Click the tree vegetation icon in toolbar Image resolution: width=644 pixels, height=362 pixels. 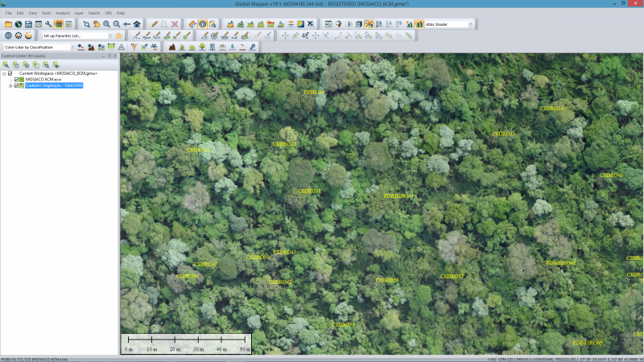pyautogui.click(x=202, y=47)
